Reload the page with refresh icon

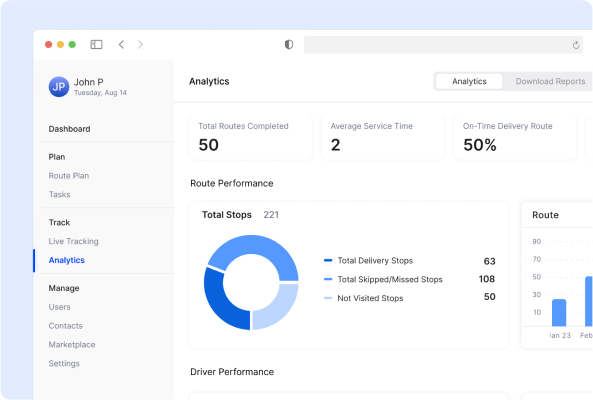coord(576,45)
